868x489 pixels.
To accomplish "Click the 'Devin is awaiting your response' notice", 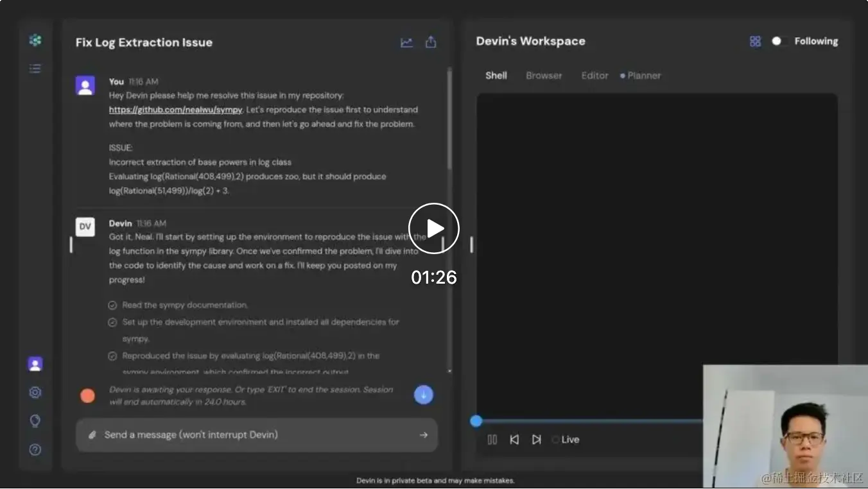I will pos(251,395).
